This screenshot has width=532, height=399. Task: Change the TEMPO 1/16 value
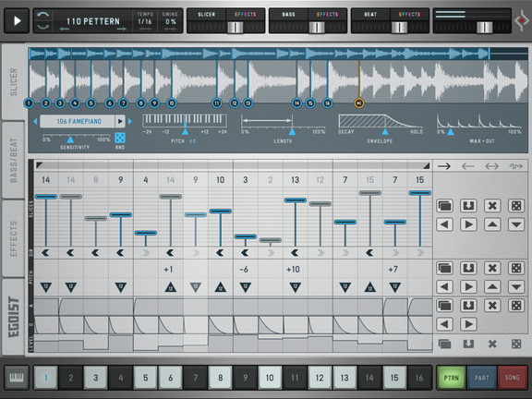pyautogui.click(x=145, y=21)
